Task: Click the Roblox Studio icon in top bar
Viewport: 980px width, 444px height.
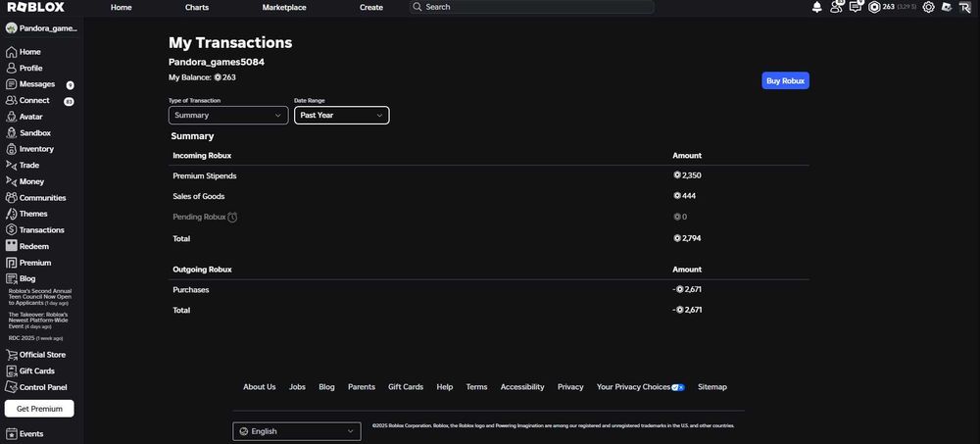Action: click(947, 7)
